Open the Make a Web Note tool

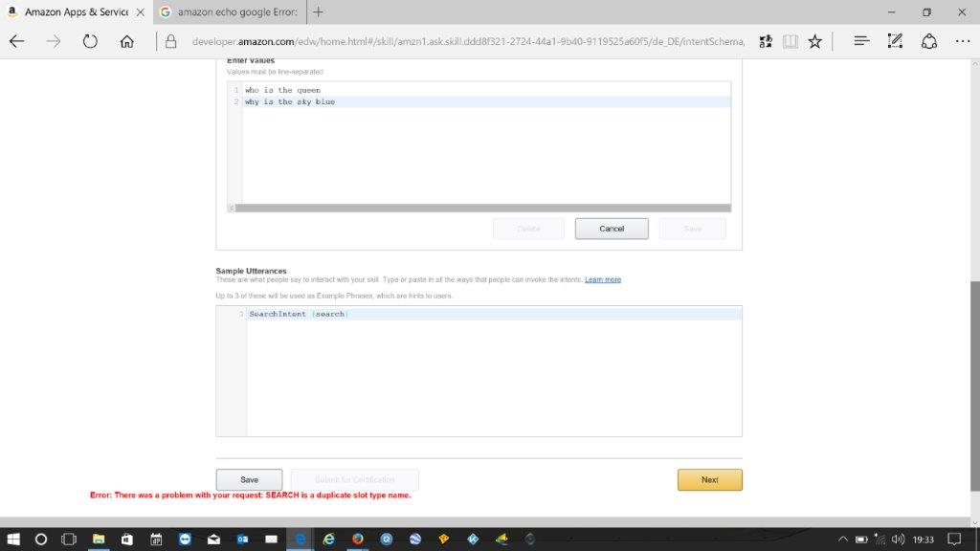(x=895, y=41)
